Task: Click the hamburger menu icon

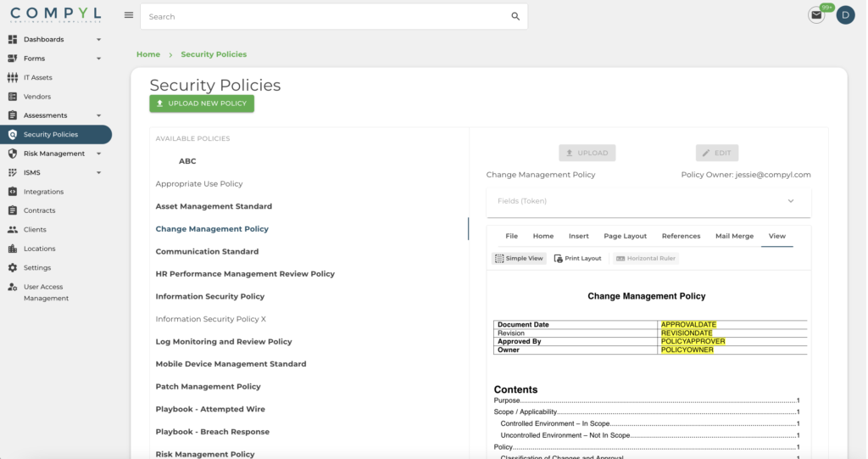Action: tap(129, 15)
